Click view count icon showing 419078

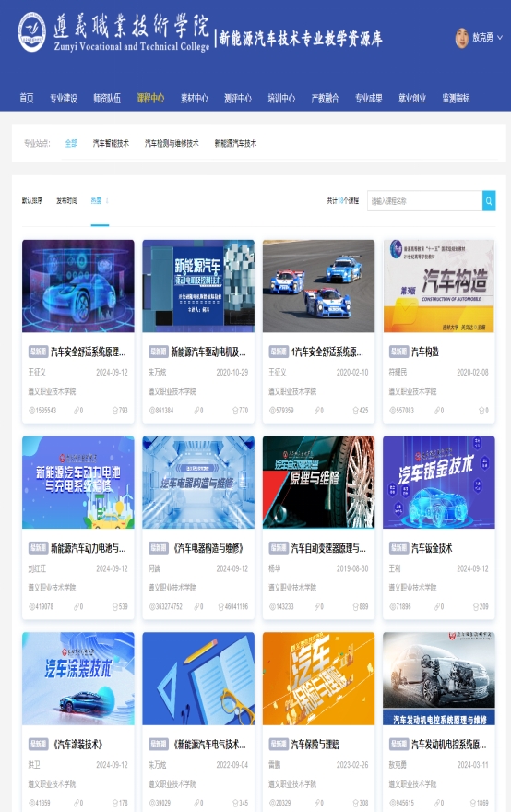[x=31, y=606]
